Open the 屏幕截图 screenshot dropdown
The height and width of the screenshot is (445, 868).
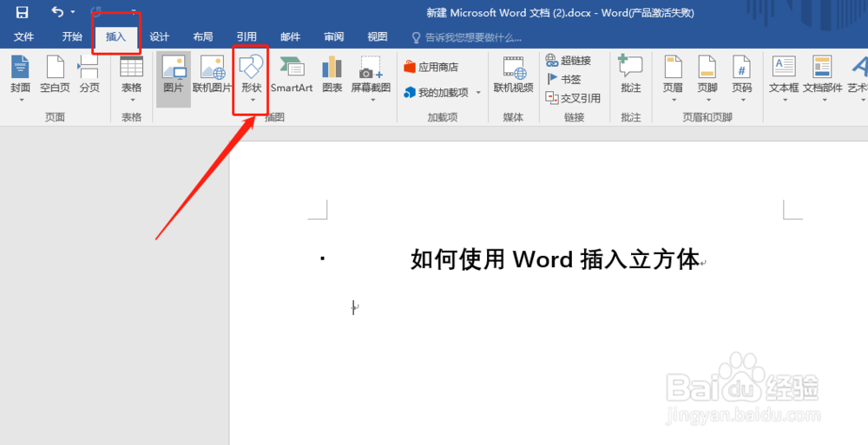point(371,78)
